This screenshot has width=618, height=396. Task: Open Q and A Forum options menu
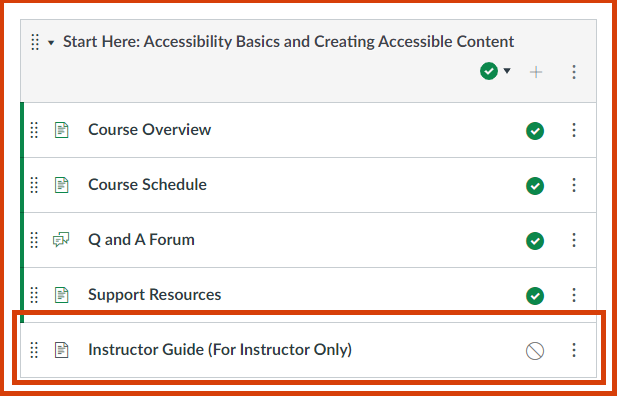[574, 240]
